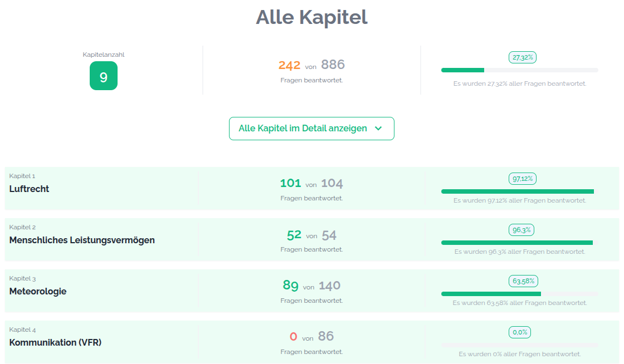This screenshot has width=624, height=364.
Task: Click the chevron arrow in the details button
Action: point(379,129)
